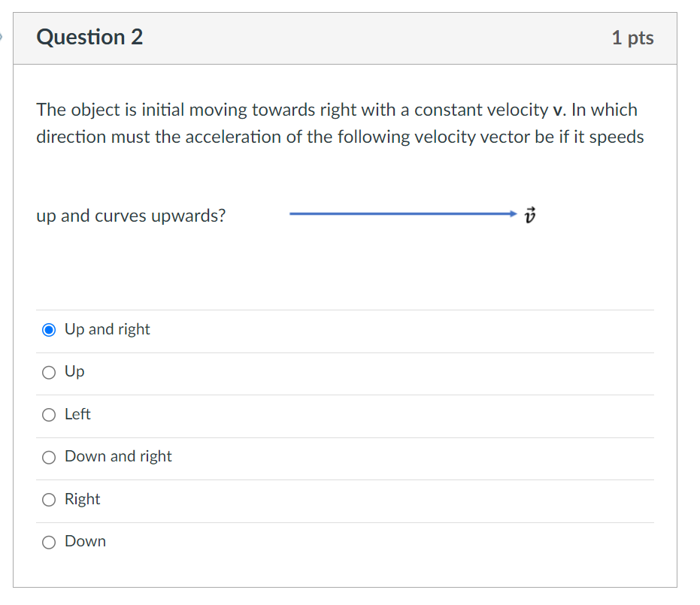Click the "Up and right" answer text
The width and height of the screenshot is (700, 605).
coord(107,329)
